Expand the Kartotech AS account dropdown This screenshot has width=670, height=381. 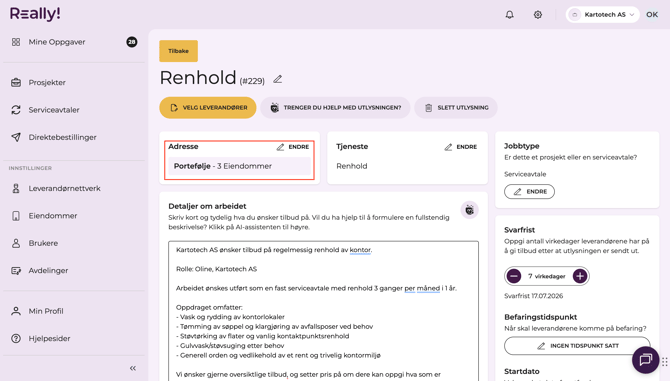[602, 15]
